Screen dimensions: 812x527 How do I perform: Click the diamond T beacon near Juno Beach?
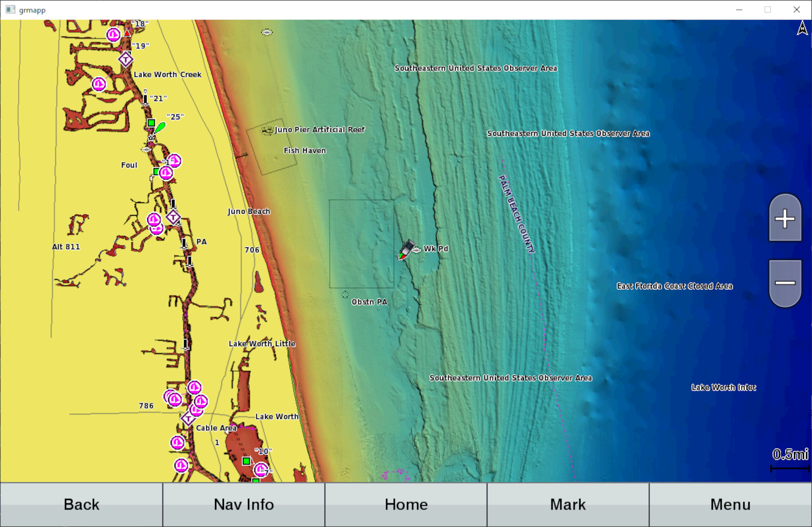tap(173, 218)
